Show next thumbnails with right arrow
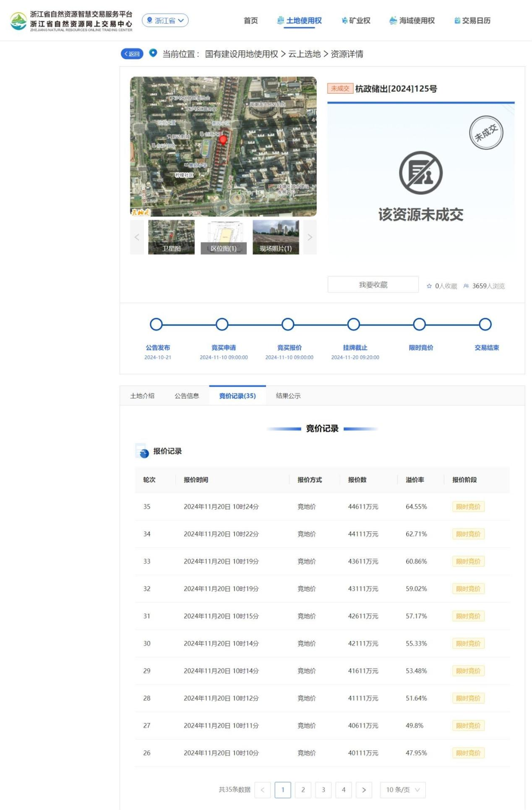Viewport: 532px width, 810px height. [310, 237]
